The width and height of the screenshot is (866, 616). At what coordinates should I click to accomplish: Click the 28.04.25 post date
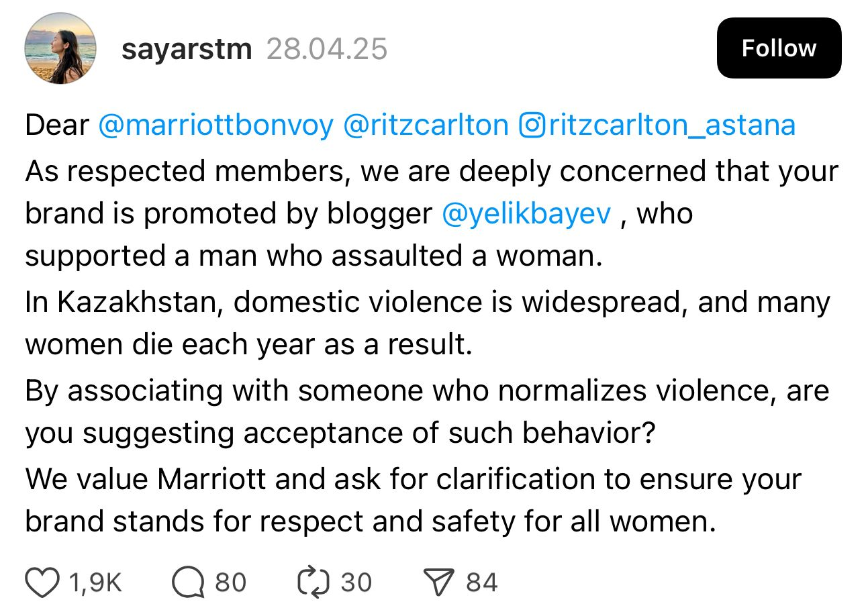coord(327,49)
